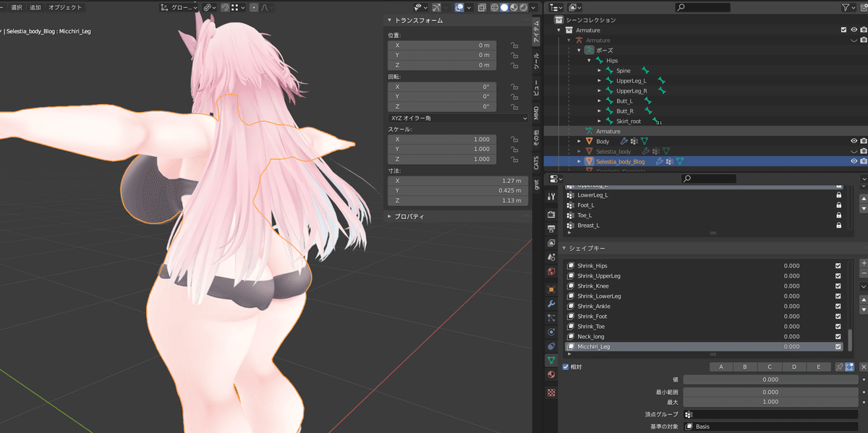Open the Material properties tab icon
The height and width of the screenshot is (433, 868).
(551, 374)
